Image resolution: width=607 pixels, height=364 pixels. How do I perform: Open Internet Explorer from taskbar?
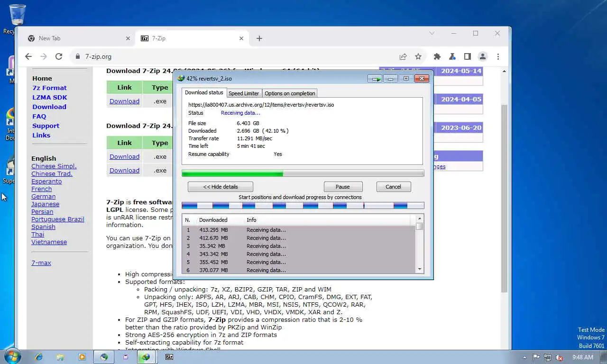pyautogui.click(x=39, y=357)
